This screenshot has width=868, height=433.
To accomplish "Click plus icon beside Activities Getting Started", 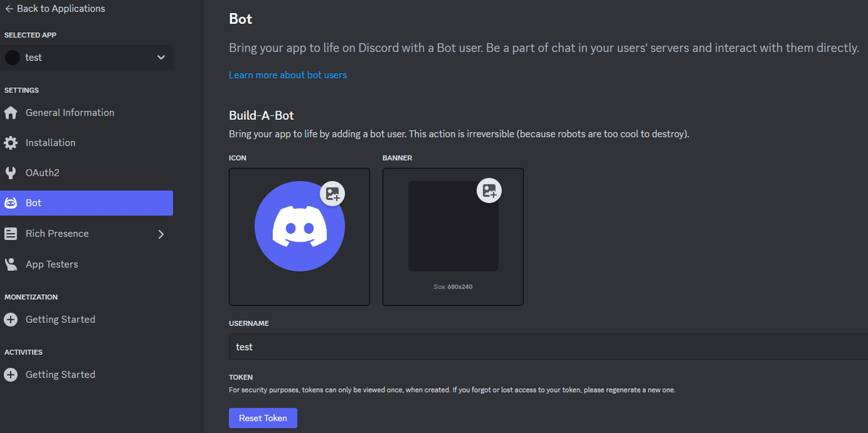I will pyautogui.click(x=11, y=375).
